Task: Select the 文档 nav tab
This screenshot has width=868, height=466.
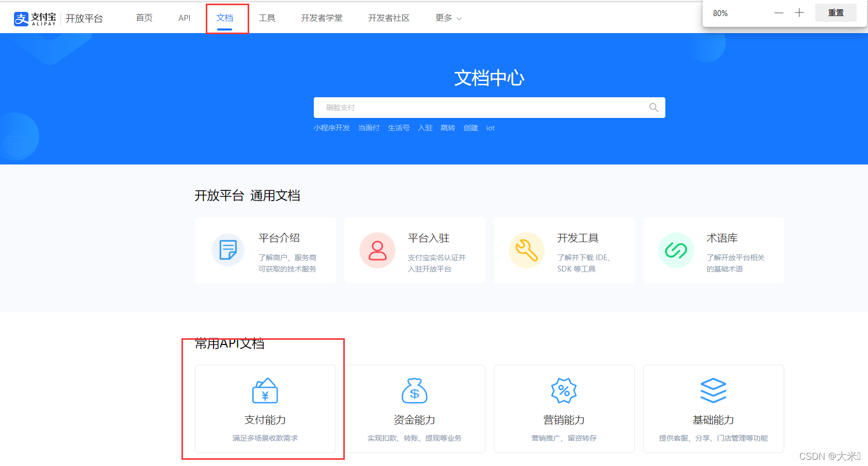Action: (225, 18)
